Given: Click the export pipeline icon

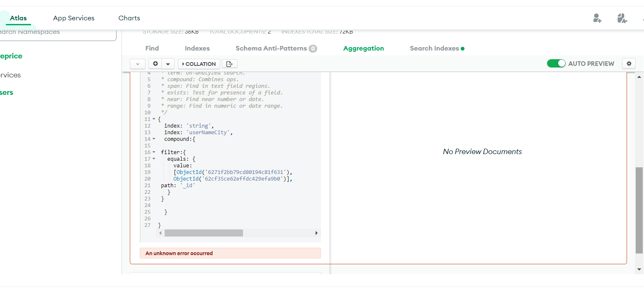Looking at the screenshot, I should 230,64.
